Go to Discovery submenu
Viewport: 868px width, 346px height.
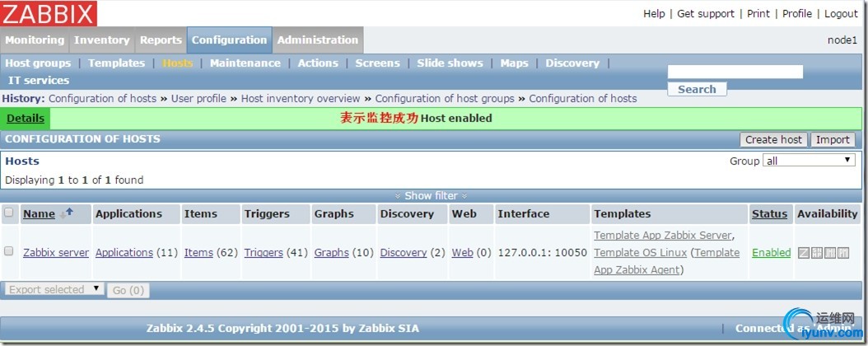pyautogui.click(x=572, y=63)
